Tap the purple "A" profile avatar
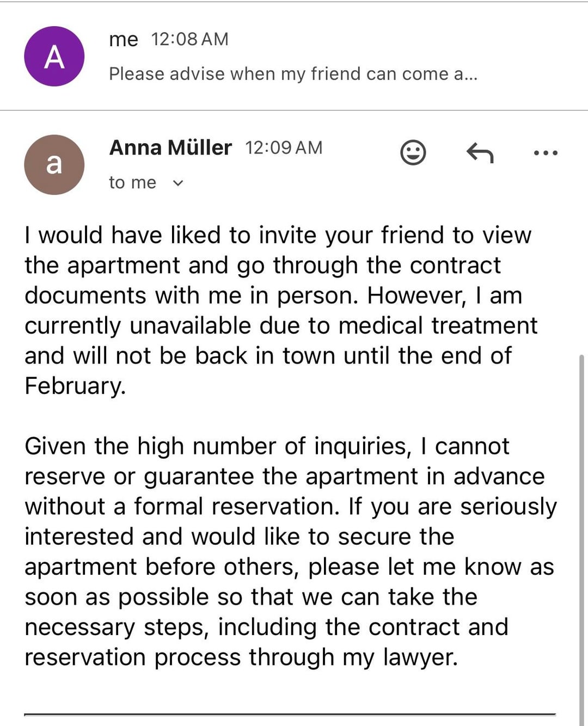Screen dimensions: 588x726 [x=54, y=56]
